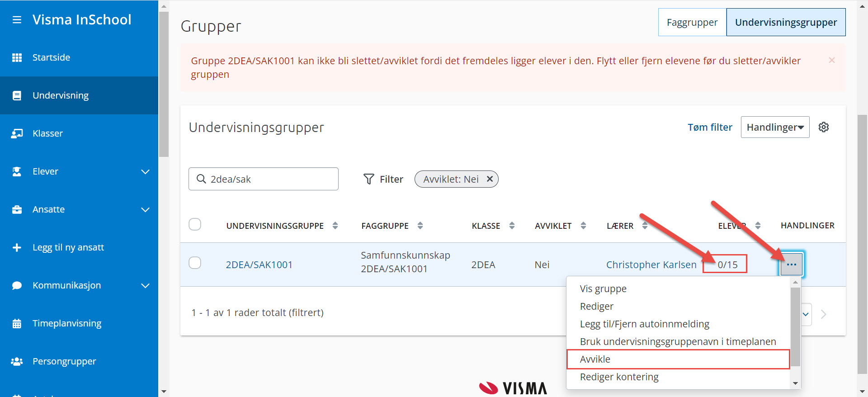This screenshot has width=868, height=397.
Task: Sort by Undervisningsgruppe column
Action: tap(335, 225)
